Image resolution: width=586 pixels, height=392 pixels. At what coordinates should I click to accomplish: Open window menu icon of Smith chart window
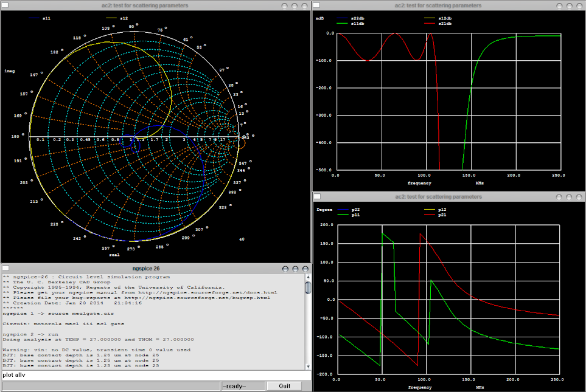4,5
